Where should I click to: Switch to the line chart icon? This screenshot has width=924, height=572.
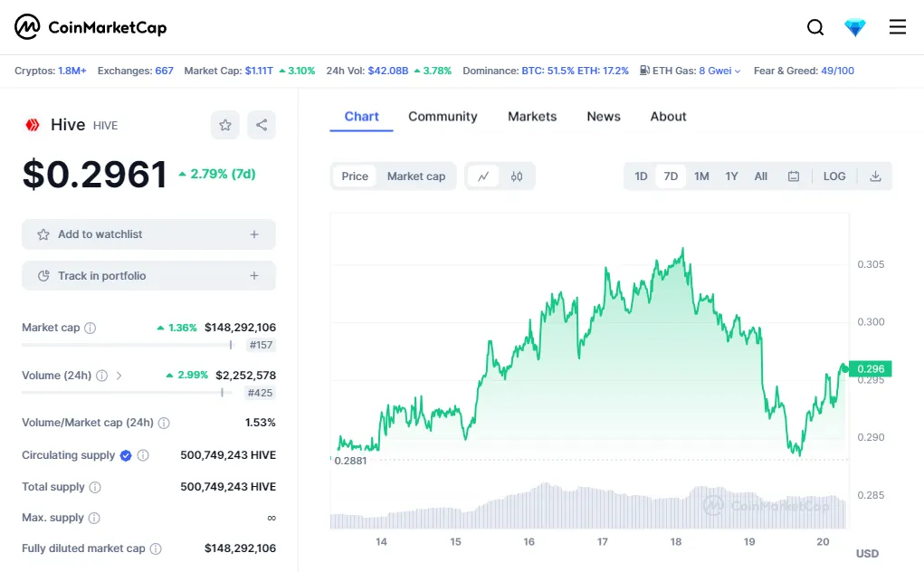pyautogui.click(x=483, y=176)
